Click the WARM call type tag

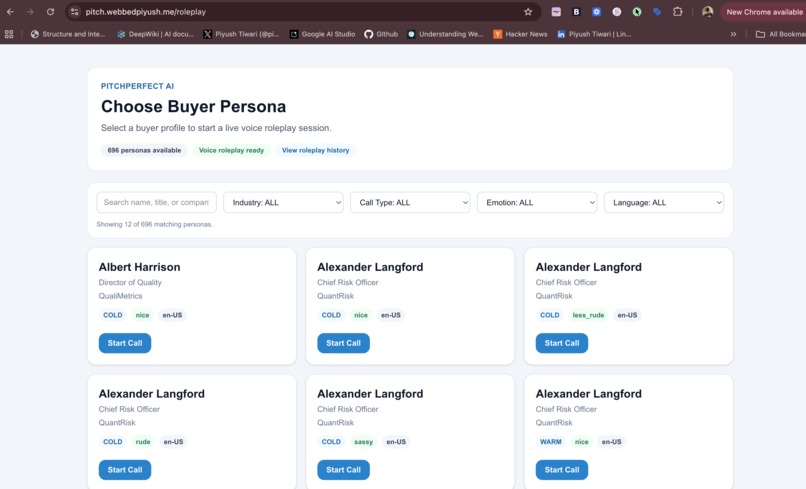[x=551, y=442]
